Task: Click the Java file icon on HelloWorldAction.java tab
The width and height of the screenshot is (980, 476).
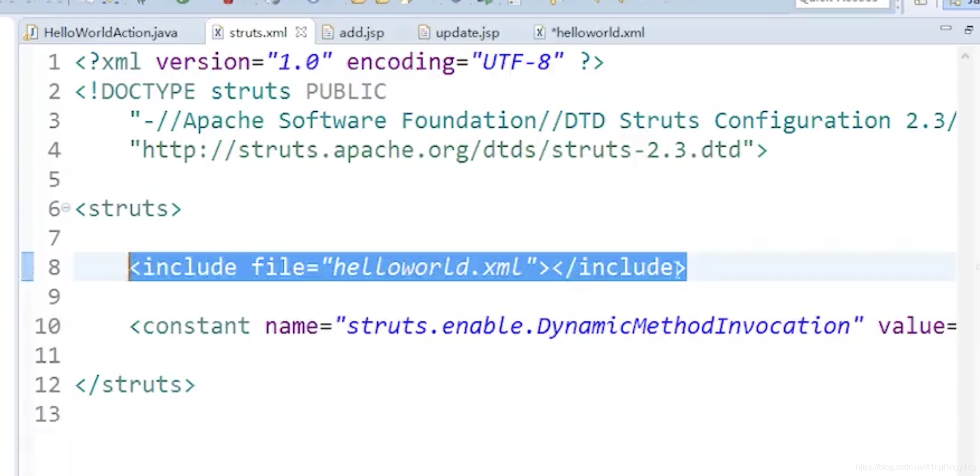Action: click(31, 33)
